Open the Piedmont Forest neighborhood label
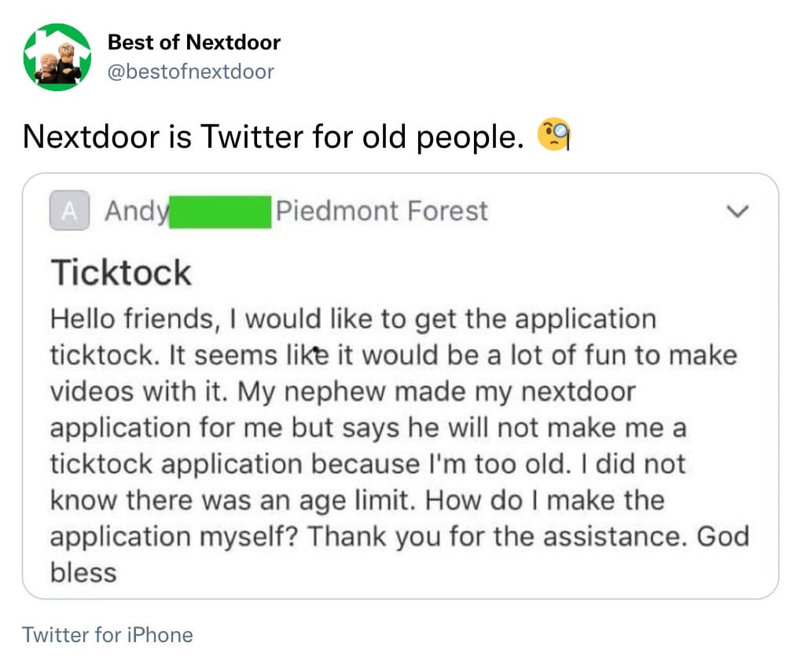Screen dimensions: 801x672 382,211
